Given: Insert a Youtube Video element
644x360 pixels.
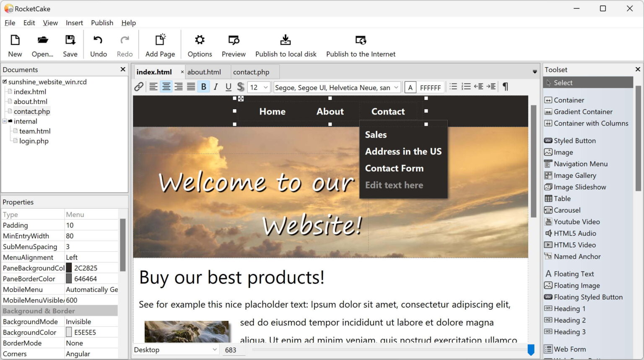Looking at the screenshot, I should click(x=576, y=222).
